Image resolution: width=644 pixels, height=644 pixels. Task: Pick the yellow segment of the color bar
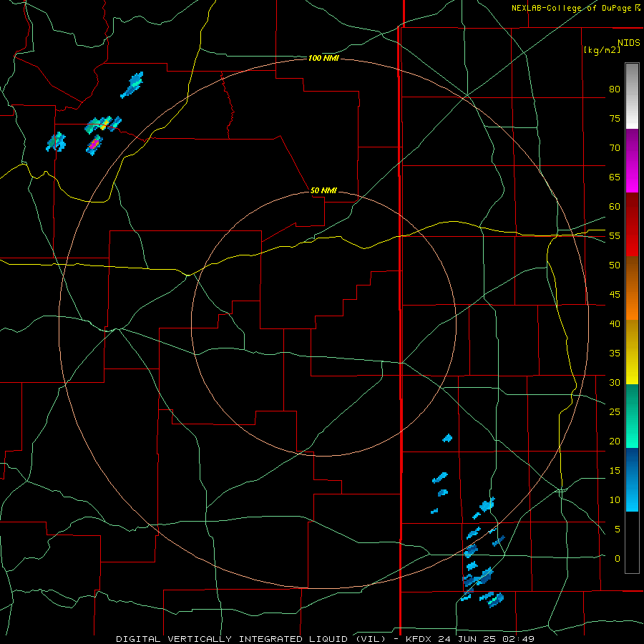(x=632, y=352)
